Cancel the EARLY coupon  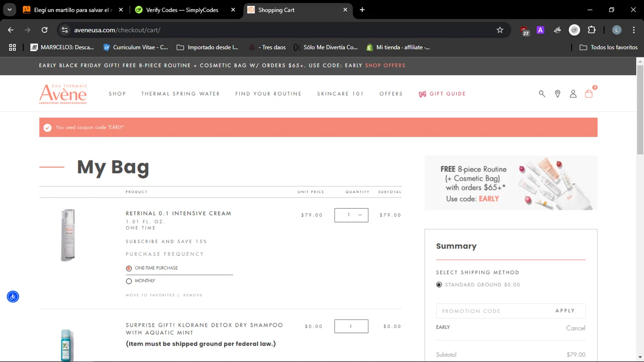coord(575,328)
